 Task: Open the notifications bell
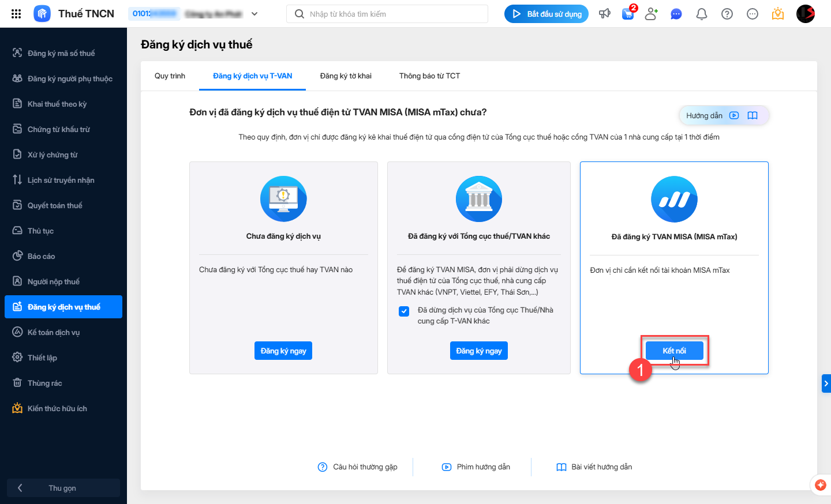point(702,14)
